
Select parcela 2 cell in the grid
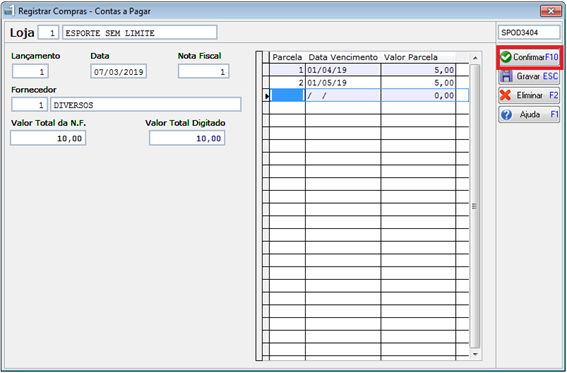coord(287,83)
